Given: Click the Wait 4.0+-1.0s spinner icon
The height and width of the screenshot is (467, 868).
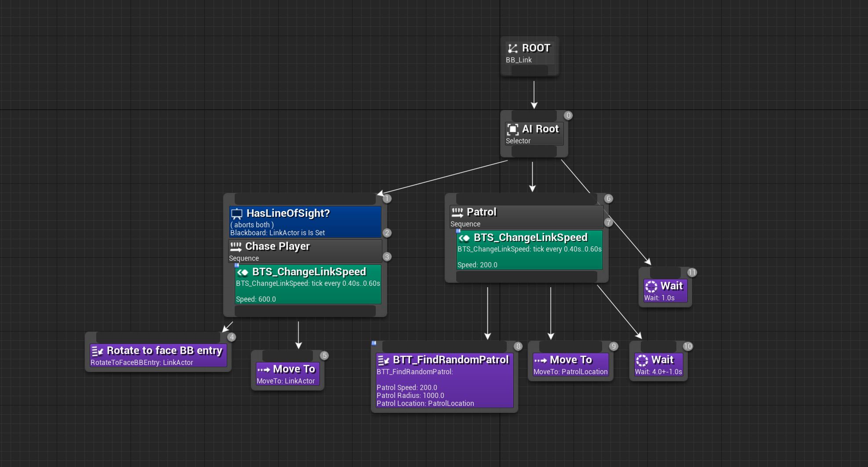Looking at the screenshot, I should (642, 361).
